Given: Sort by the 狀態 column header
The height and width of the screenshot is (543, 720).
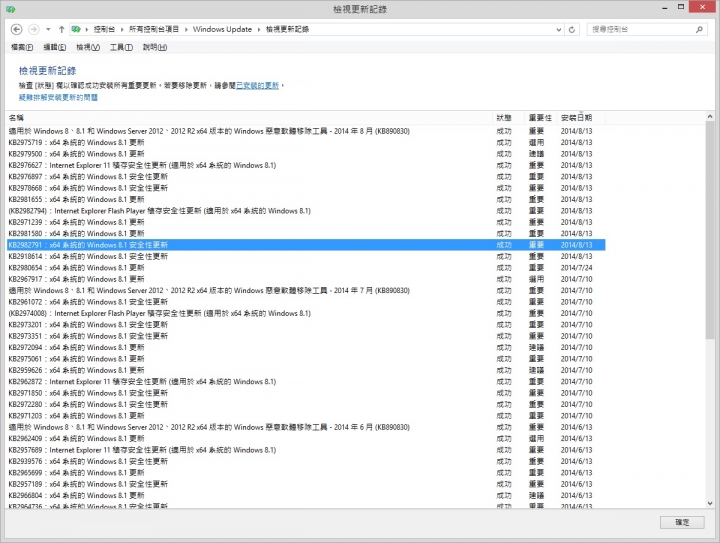Looking at the screenshot, I should tap(509, 118).
